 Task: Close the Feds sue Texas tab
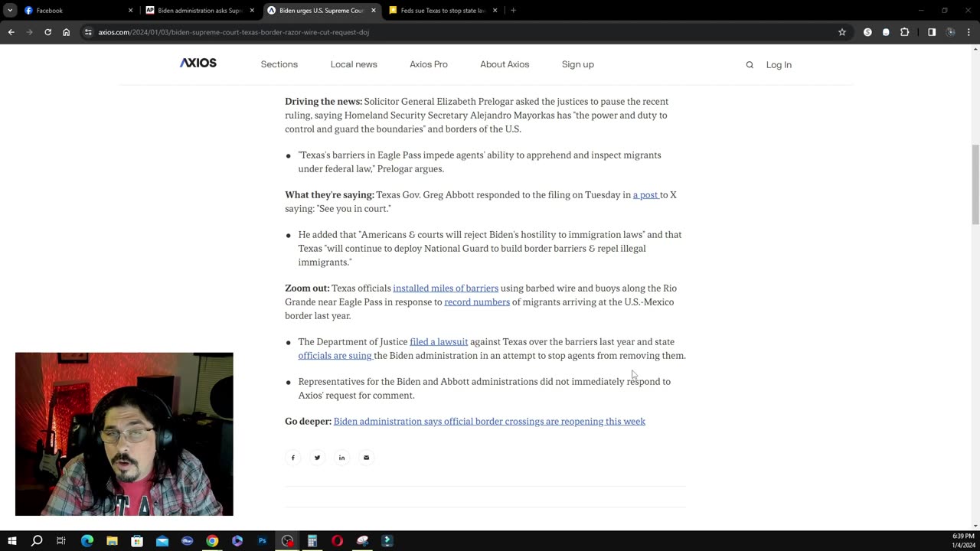pyautogui.click(x=495, y=11)
